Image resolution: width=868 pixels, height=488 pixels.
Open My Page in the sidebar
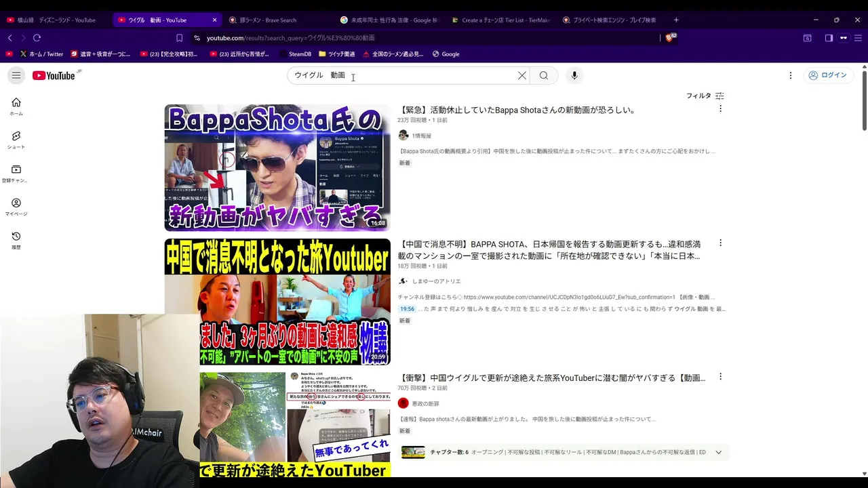pos(16,207)
